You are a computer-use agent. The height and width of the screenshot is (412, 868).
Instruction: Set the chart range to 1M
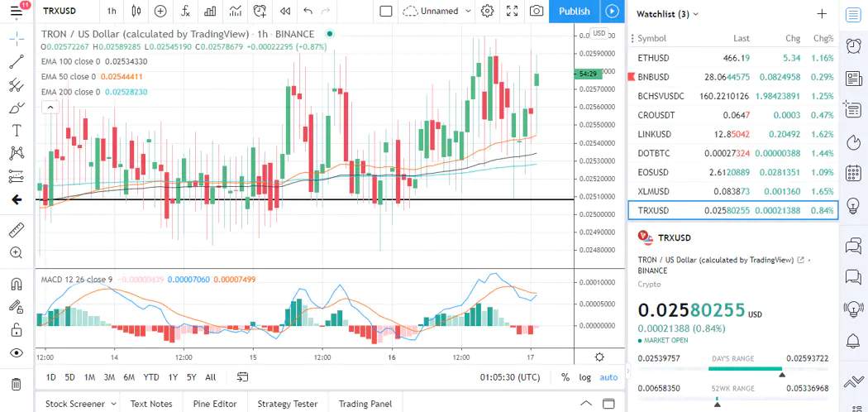click(x=89, y=377)
